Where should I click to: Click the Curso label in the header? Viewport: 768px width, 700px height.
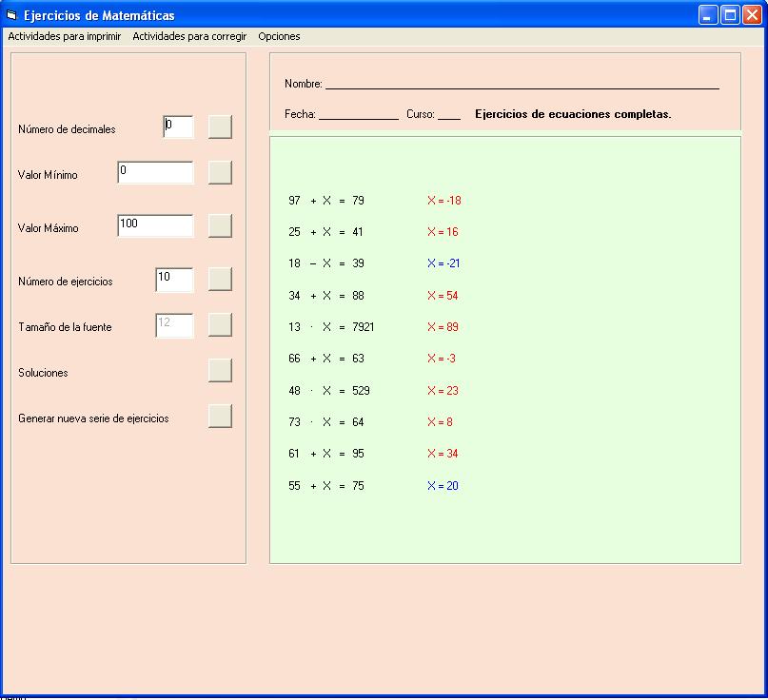click(421, 114)
